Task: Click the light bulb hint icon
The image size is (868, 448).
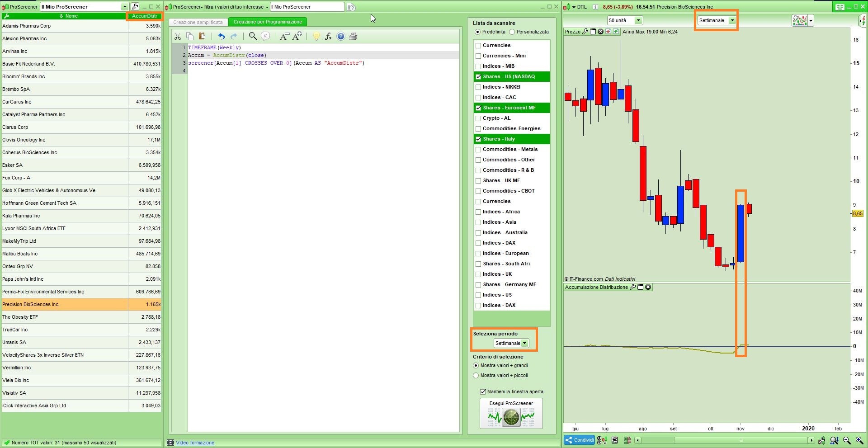Action: (x=316, y=37)
